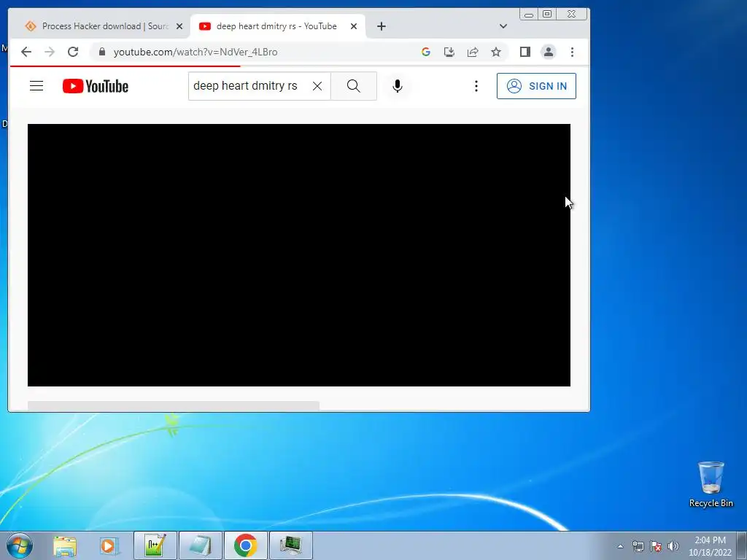Open YouTube settings three-dot menu
Screen dimensions: 747x560
[476, 86]
